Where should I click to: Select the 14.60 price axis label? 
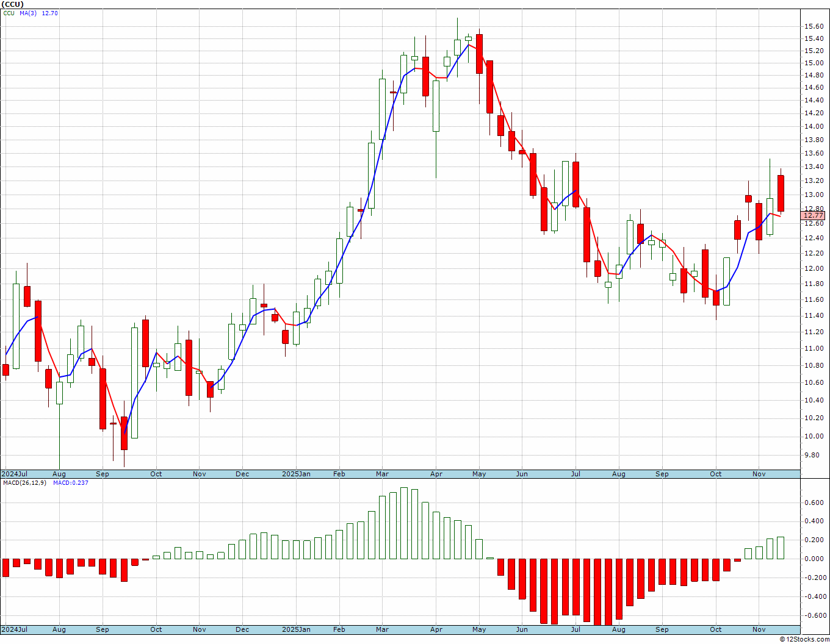[814, 88]
